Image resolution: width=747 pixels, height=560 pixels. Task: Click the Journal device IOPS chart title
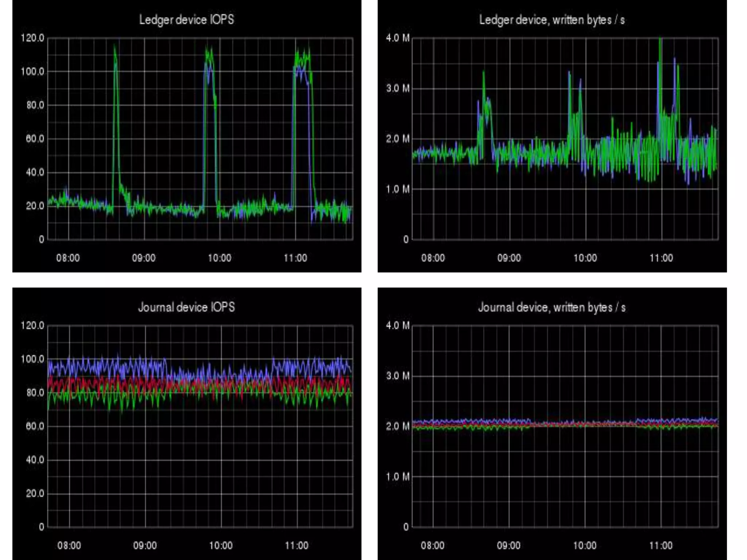[x=186, y=307]
